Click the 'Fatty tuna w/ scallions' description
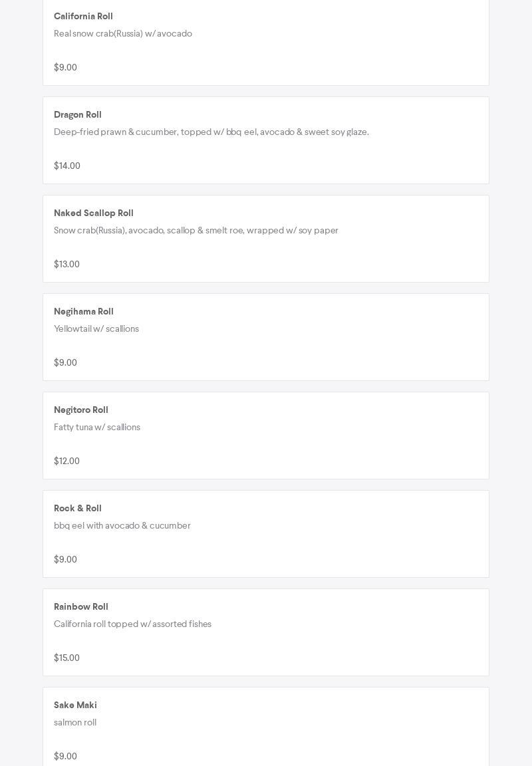This screenshot has height=766, width=532. click(97, 428)
